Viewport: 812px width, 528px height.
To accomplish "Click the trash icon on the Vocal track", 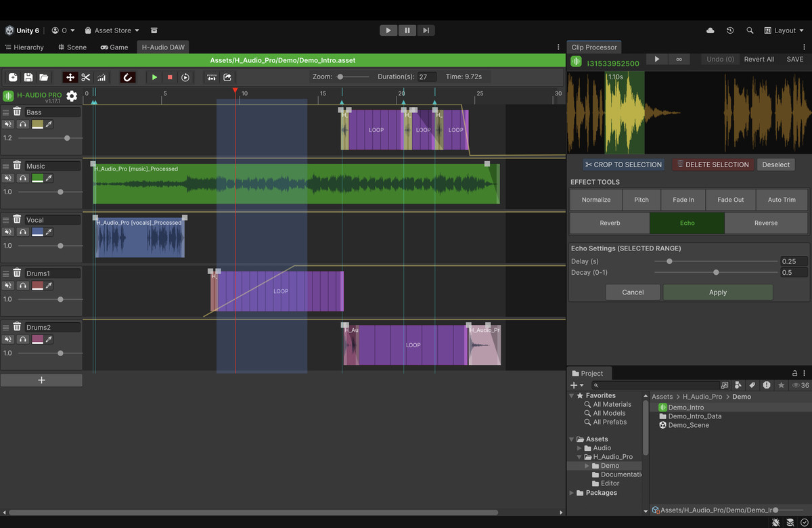I will click(17, 219).
